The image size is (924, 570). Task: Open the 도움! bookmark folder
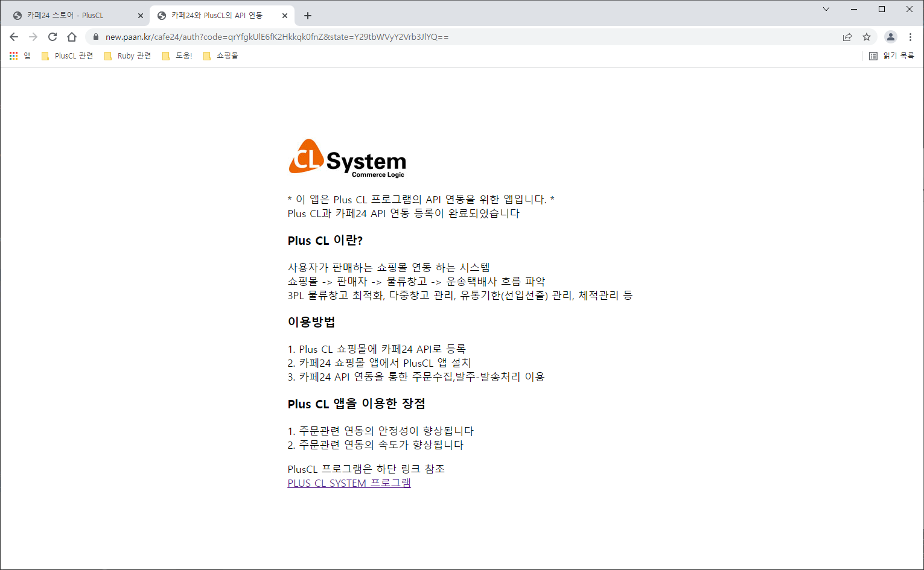[177, 55]
